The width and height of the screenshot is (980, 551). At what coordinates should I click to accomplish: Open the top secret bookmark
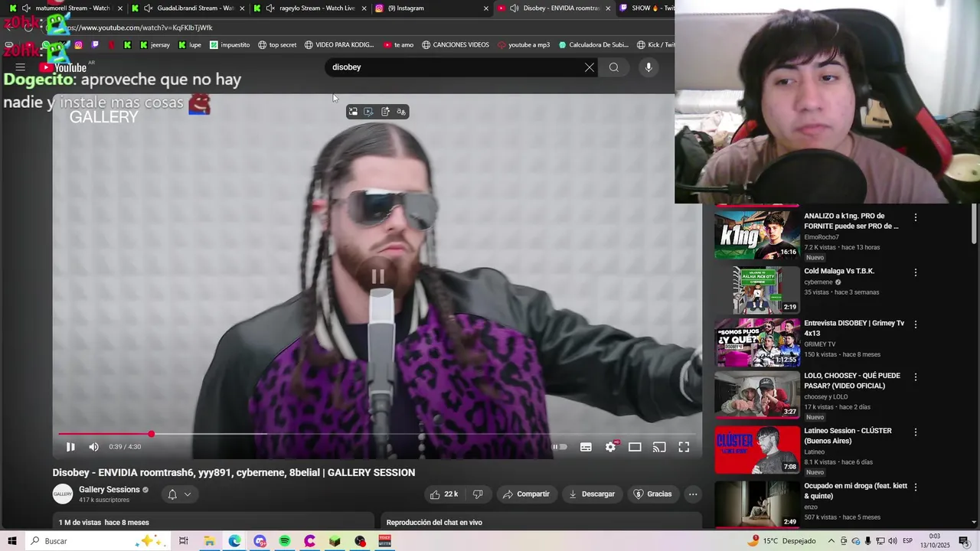(x=277, y=44)
